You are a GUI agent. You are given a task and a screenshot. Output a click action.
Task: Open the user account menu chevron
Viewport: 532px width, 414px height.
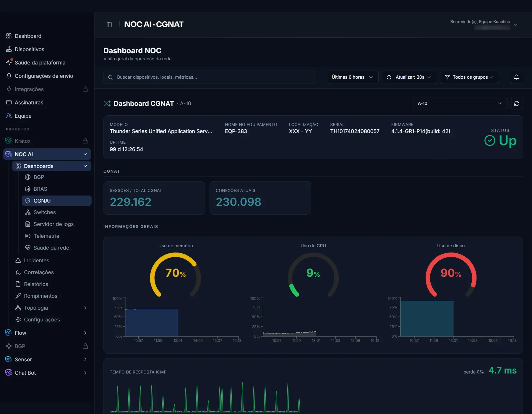(516, 25)
